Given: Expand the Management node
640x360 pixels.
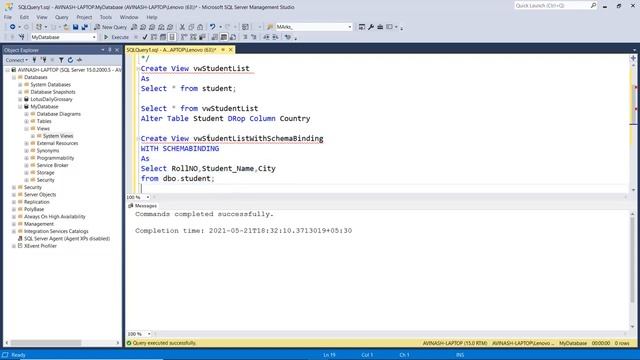Looking at the screenshot, I should (14, 224).
